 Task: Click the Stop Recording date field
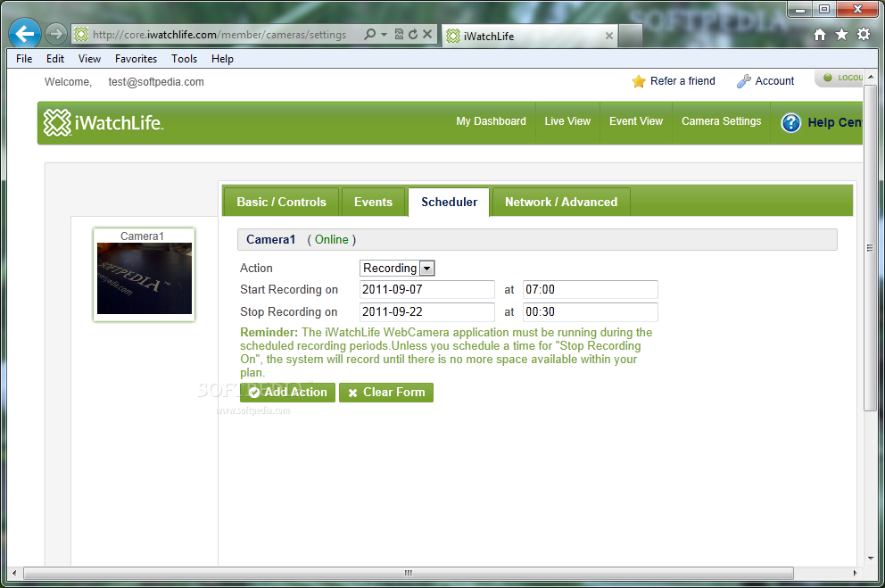427,311
